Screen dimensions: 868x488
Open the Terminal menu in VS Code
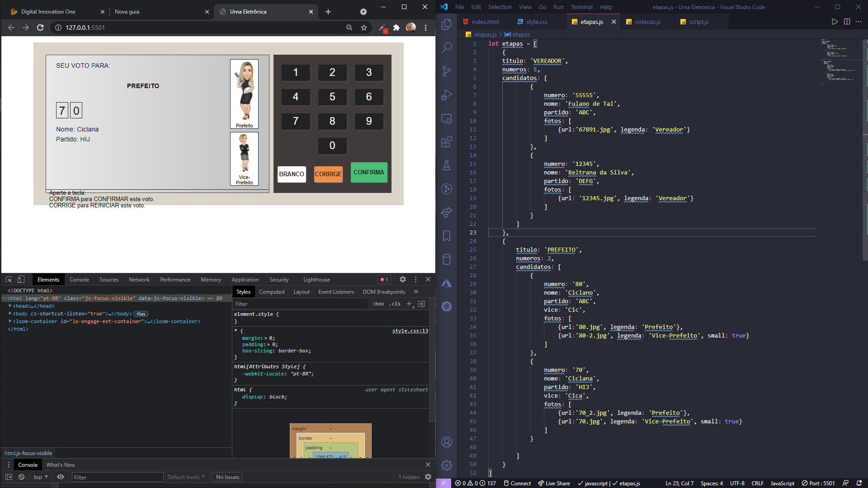pyautogui.click(x=581, y=7)
